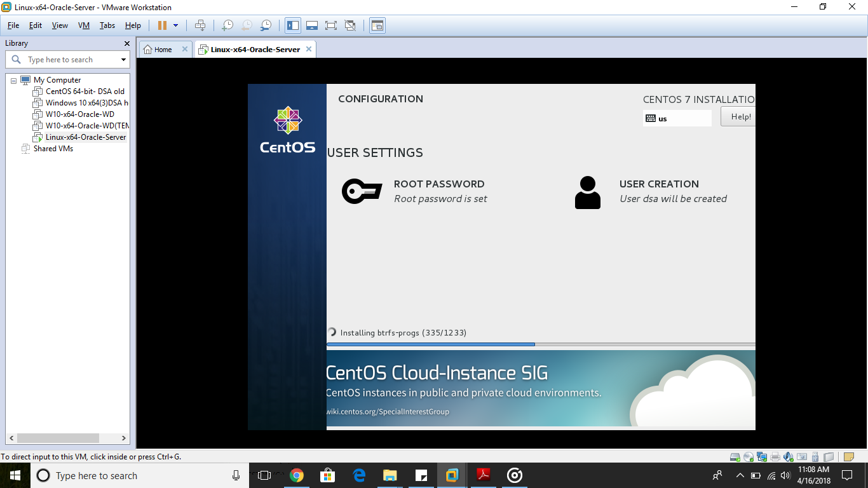Launch Google Chrome from the taskbar
868x488 pixels.
point(296,475)
